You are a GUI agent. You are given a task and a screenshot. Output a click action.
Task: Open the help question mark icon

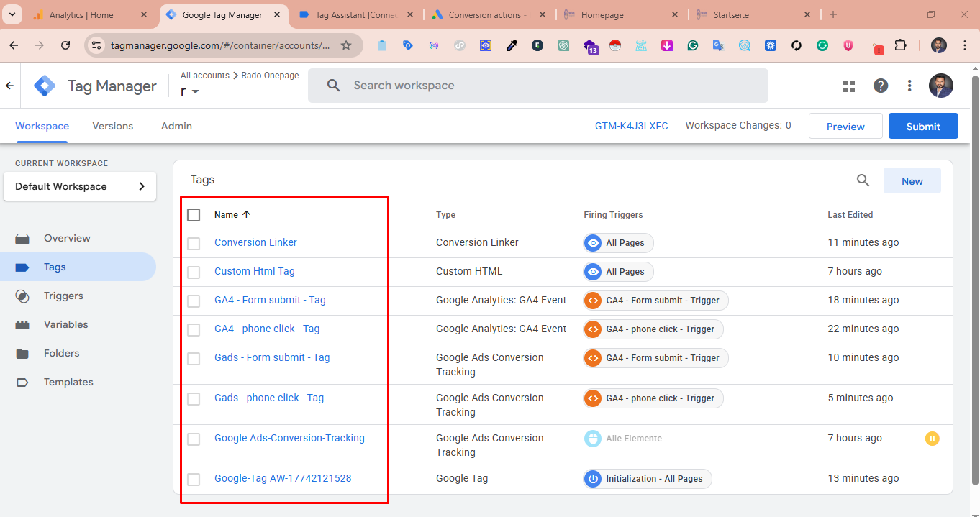pos(881,86)
